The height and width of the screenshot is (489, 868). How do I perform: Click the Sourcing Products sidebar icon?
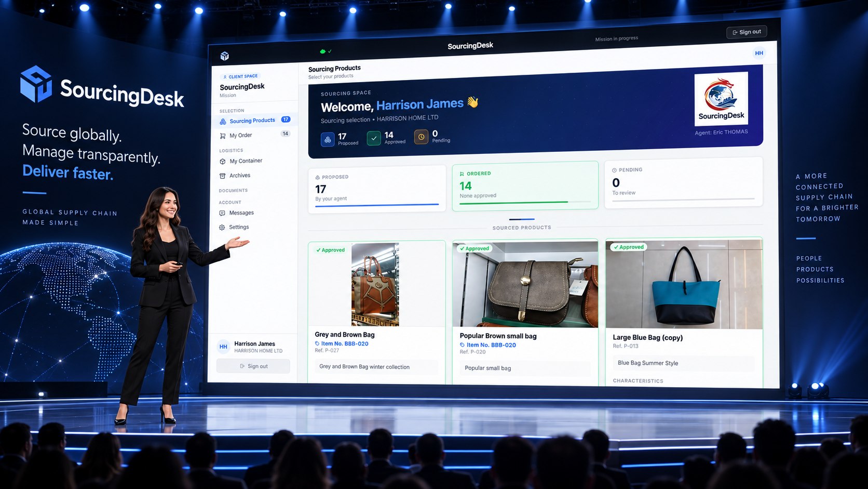click(x=223, y=122)
